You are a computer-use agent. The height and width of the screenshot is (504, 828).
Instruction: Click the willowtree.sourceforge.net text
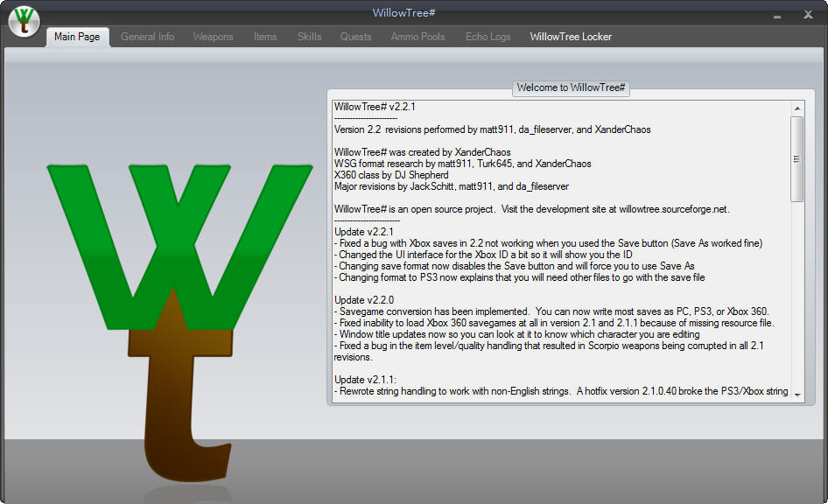673,209
